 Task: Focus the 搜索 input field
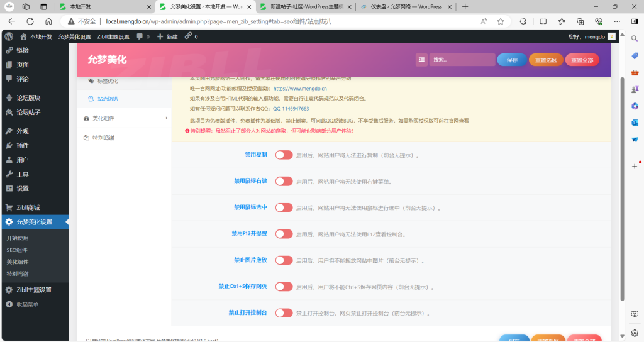(462, 60)
